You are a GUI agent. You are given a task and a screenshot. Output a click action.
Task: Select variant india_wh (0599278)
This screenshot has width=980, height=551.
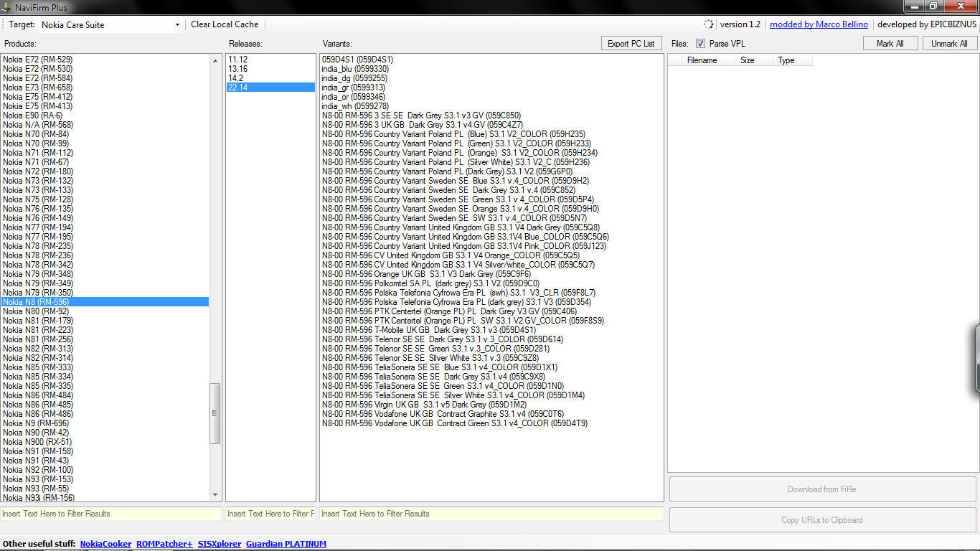(491, 106)
